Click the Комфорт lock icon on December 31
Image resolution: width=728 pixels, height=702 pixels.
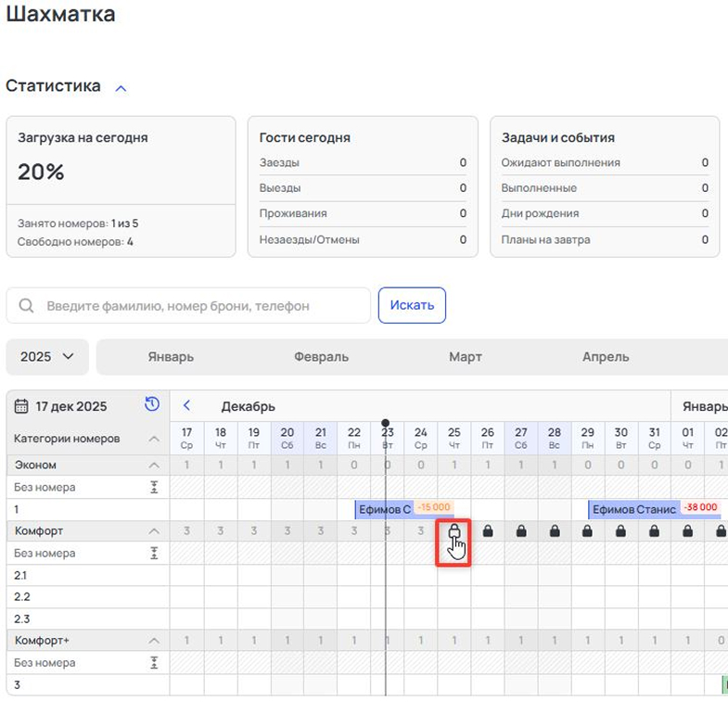pyautogui.click(x=654, y=531)
